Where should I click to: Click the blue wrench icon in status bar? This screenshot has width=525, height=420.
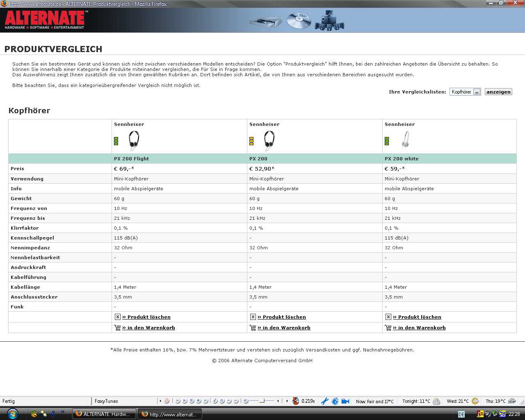coord(325,401)
